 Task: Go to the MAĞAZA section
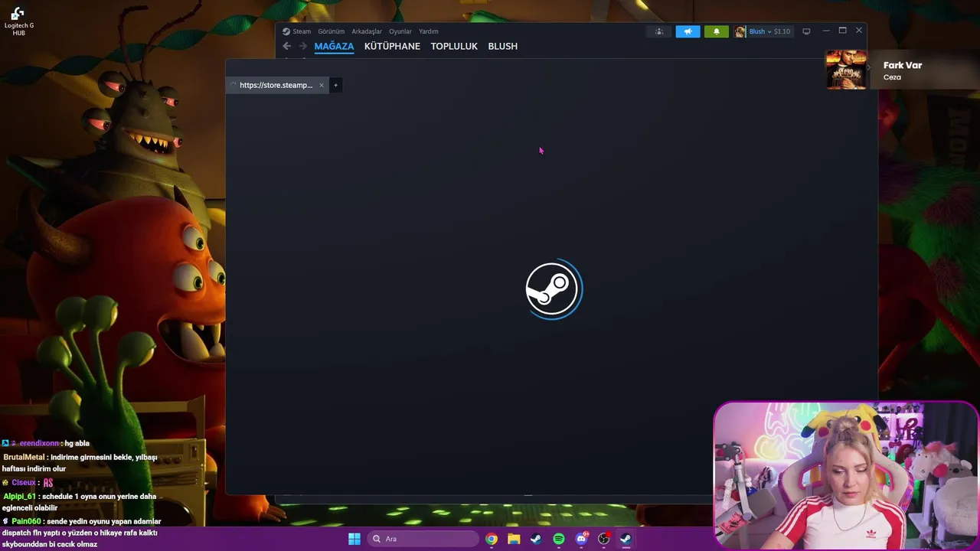click(334, 47)
